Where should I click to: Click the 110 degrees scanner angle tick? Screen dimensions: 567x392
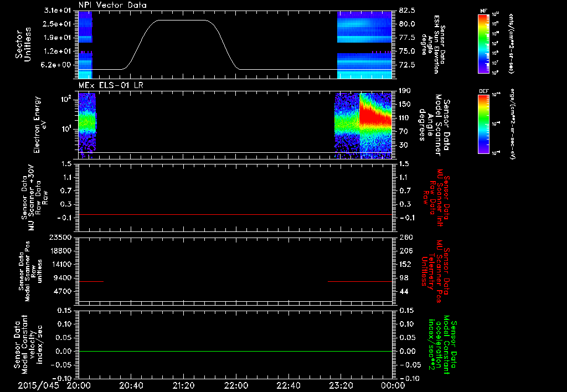405,118
